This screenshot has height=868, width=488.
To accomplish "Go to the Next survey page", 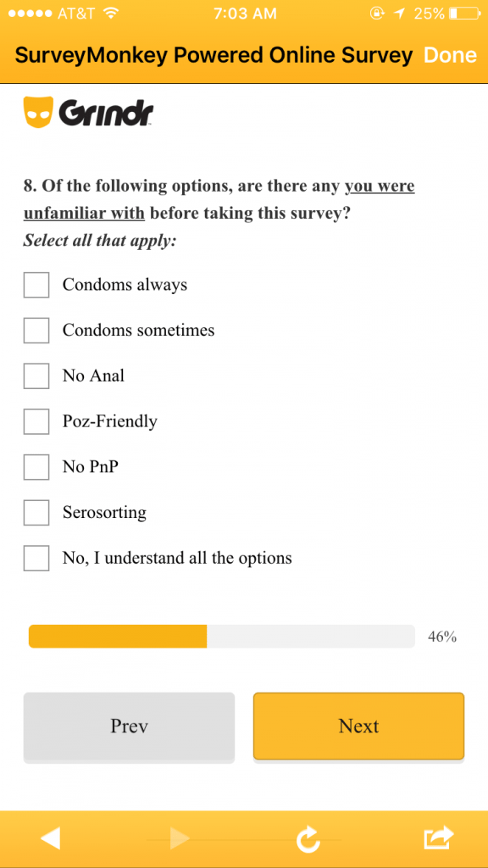I will (x=358, y=726).
